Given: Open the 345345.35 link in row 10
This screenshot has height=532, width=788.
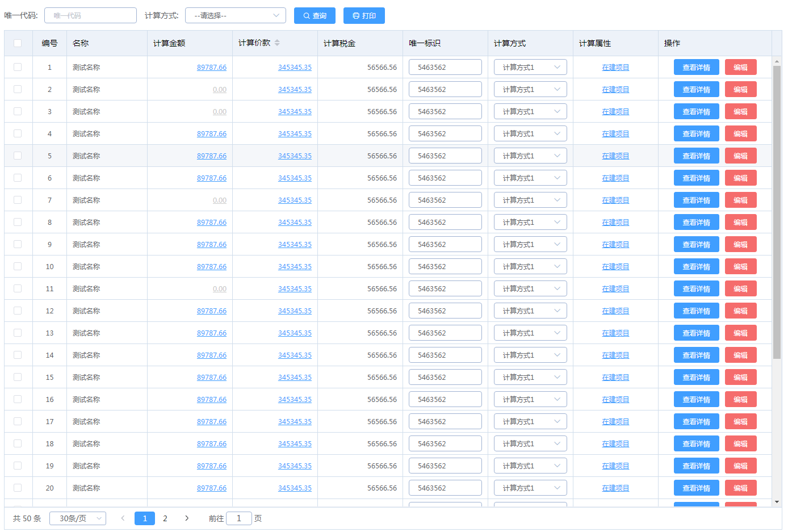Looking at the screenshot, I should 295,266.
